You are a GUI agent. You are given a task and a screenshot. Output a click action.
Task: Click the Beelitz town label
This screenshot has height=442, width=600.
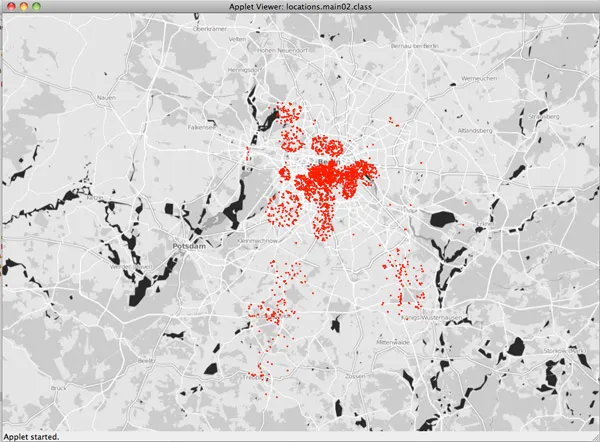coord(146,361)
